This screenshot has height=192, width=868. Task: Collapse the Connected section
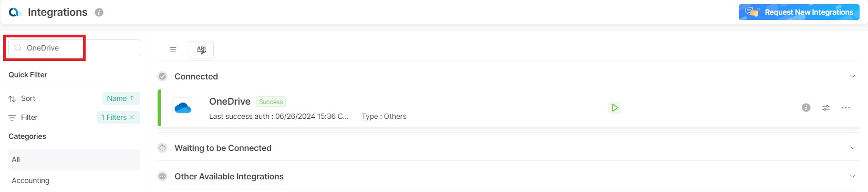click(852, 76)
